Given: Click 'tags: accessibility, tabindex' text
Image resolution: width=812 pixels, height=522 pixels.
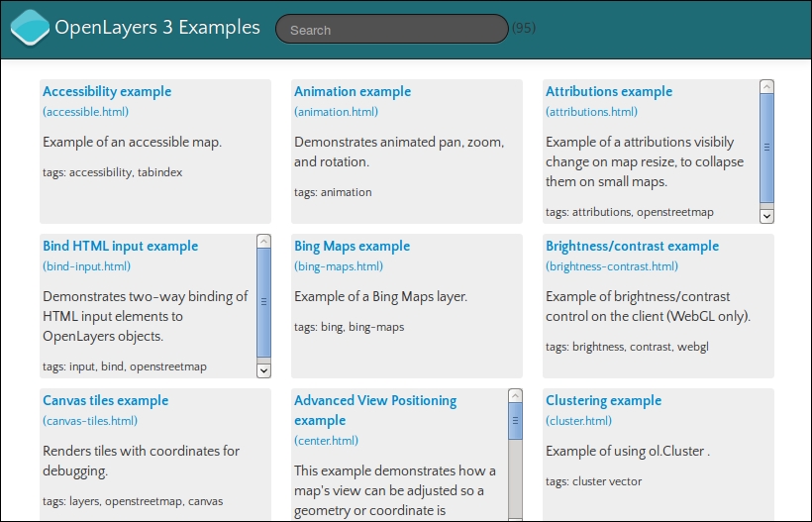Looking at the screenshot, I should pyautogui.click(x=112, y=172).
